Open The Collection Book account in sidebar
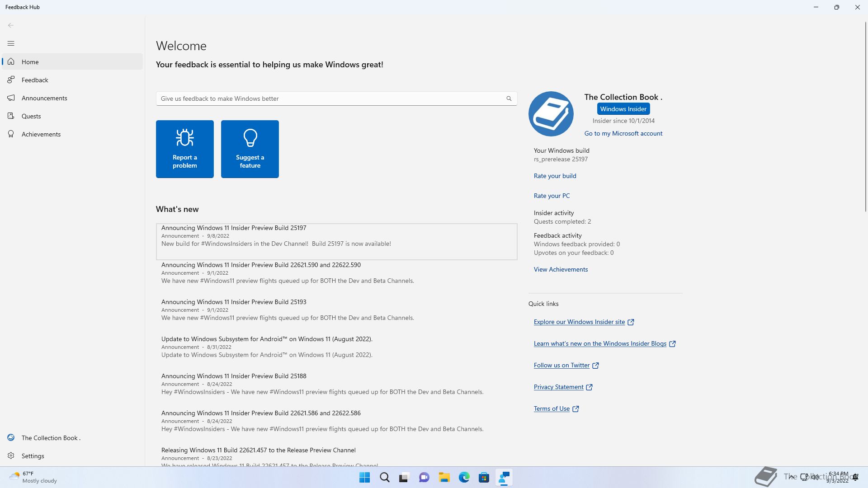 point(72,438)
